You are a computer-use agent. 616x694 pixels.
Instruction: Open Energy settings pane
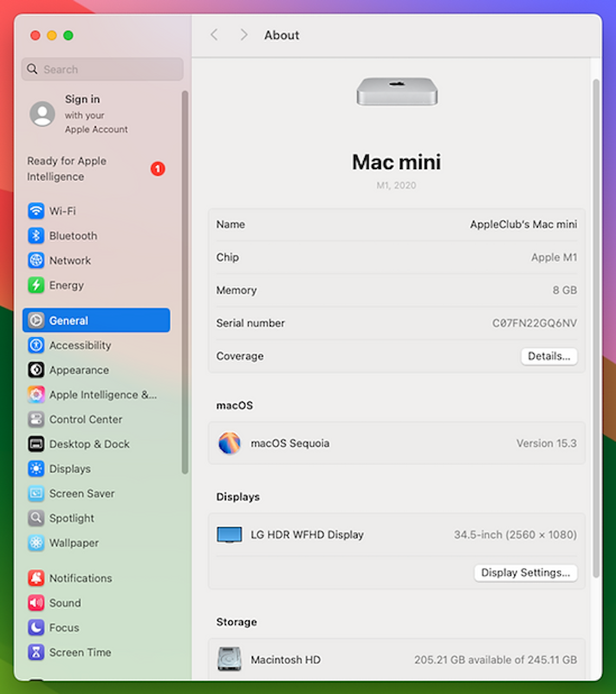click(x=96, y=285)
